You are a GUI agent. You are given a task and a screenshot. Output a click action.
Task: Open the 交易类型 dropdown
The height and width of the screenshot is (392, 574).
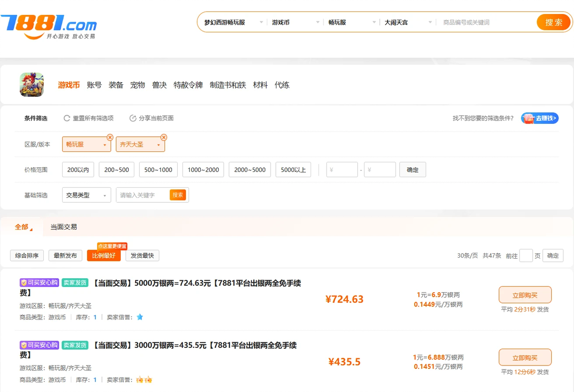pos(86,195)
